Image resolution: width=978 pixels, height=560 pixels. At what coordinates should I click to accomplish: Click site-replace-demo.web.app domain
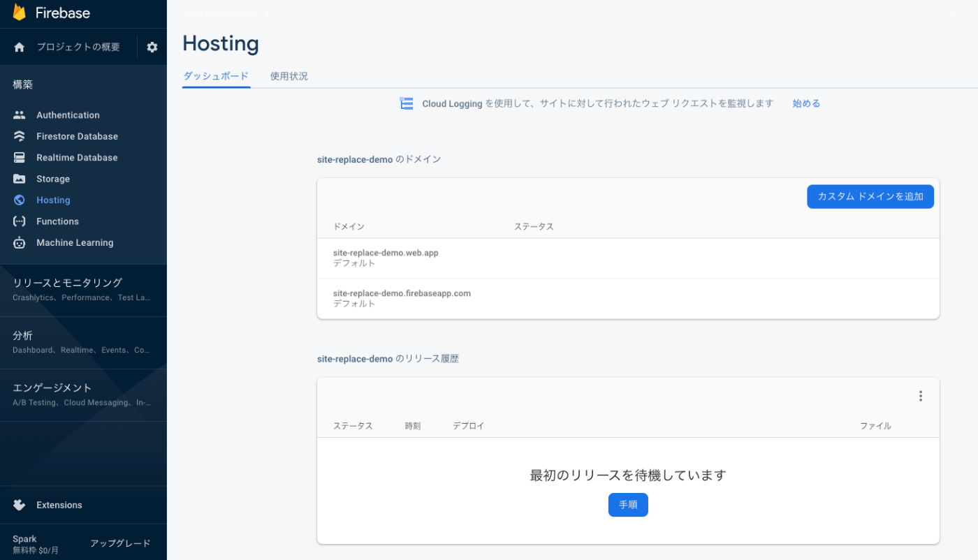(x=386, y=253)
